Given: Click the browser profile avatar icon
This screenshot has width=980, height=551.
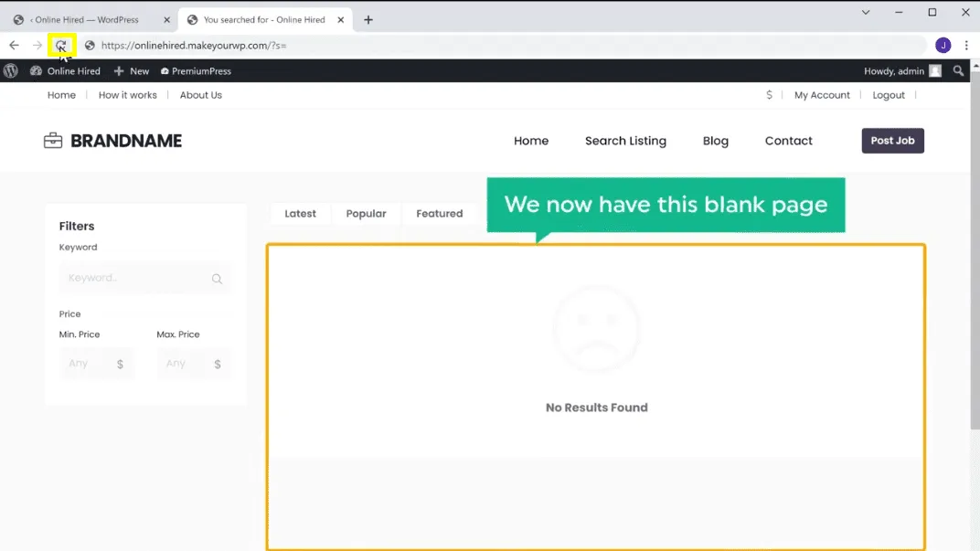Looking at the screenshot, I should (943, 45).
